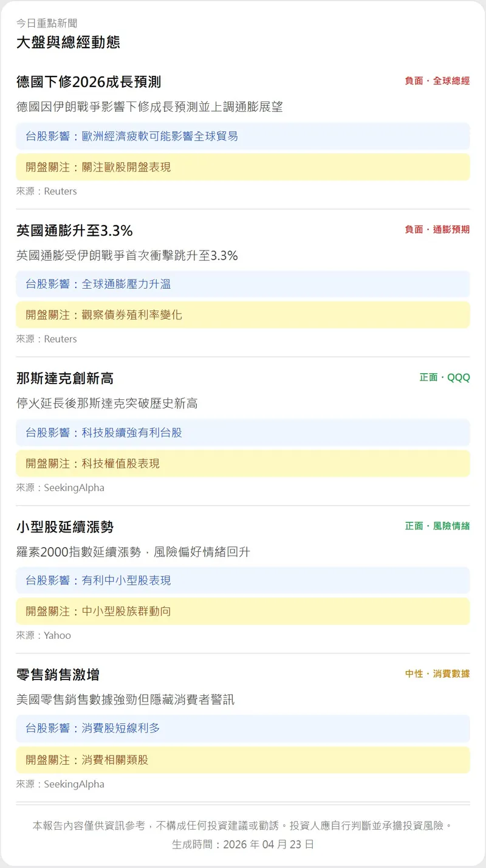Click the 中性・消費數據 tag
486x868 pixels.
437,673
